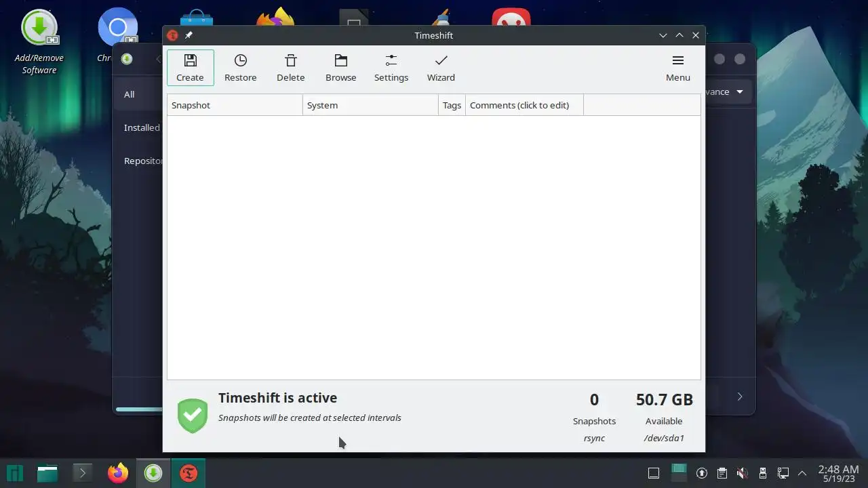Screen dimensions: 868x488
Task: Open the dropdown arrow in software manager window
Action: click(x=740, y=91)
